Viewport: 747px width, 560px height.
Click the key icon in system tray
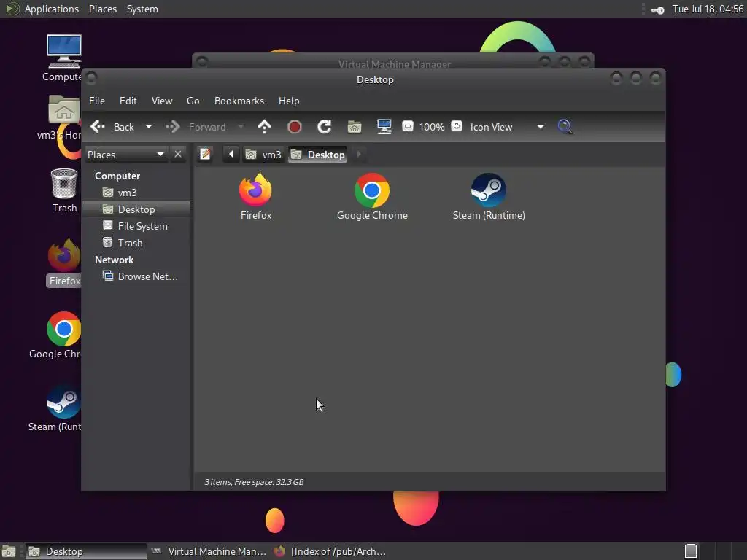657,10
